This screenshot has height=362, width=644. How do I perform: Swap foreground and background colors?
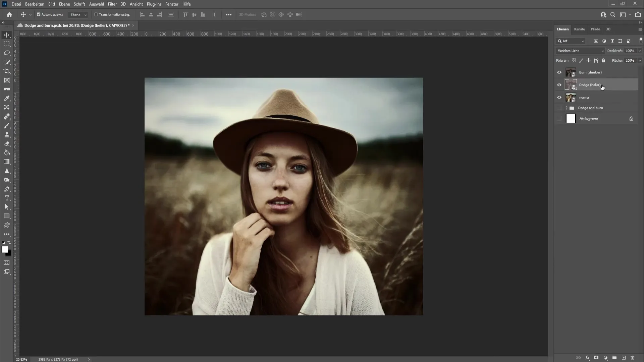point(9,242)
